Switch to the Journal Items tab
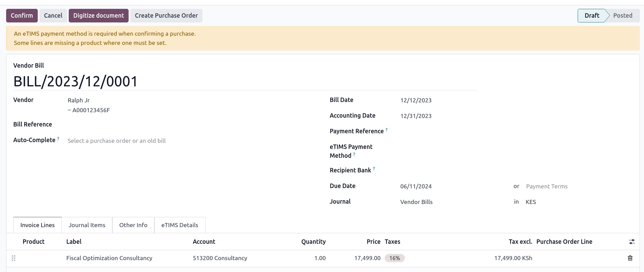 (x=87, y=225)
